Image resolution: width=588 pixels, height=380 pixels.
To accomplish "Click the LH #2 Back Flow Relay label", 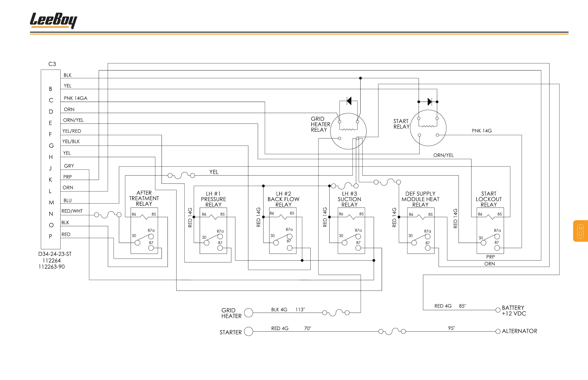I will pos(283,199).
